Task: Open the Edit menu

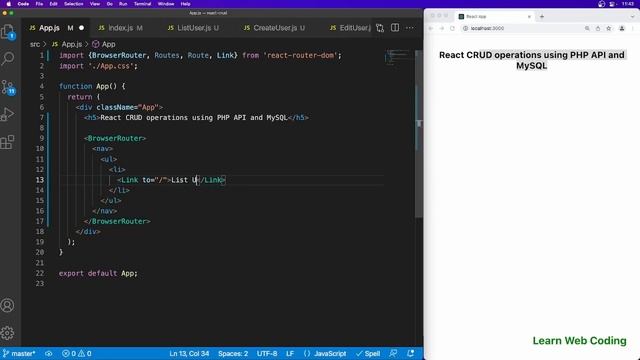Action: (53, 4)
